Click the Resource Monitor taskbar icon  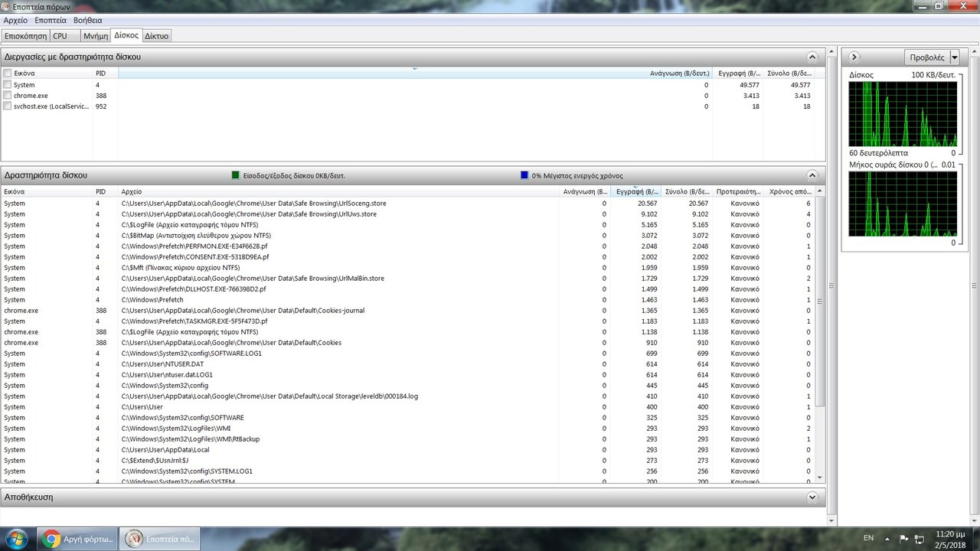tap(161, 538)
